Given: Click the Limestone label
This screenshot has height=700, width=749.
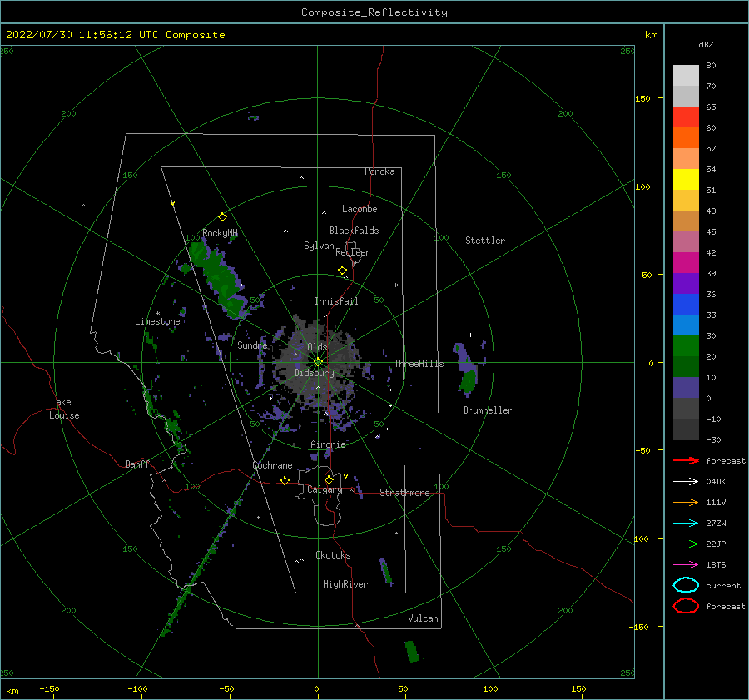Looking at the screenshot, I should (x=157, y=321).
